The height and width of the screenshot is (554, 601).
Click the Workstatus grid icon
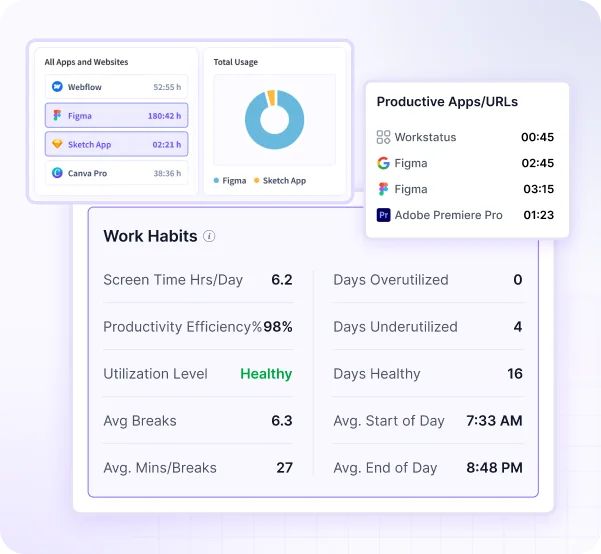[383, 137]
